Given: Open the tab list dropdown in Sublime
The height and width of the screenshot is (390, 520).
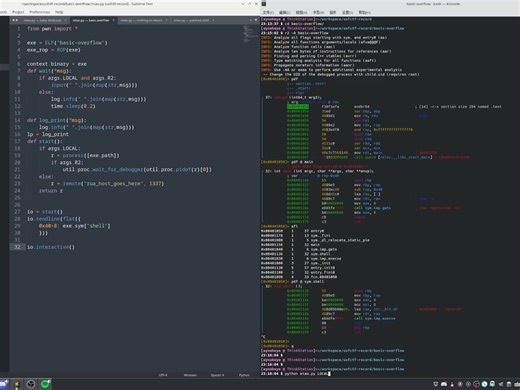Looking at the screenshot, I should tap(256, 20).
